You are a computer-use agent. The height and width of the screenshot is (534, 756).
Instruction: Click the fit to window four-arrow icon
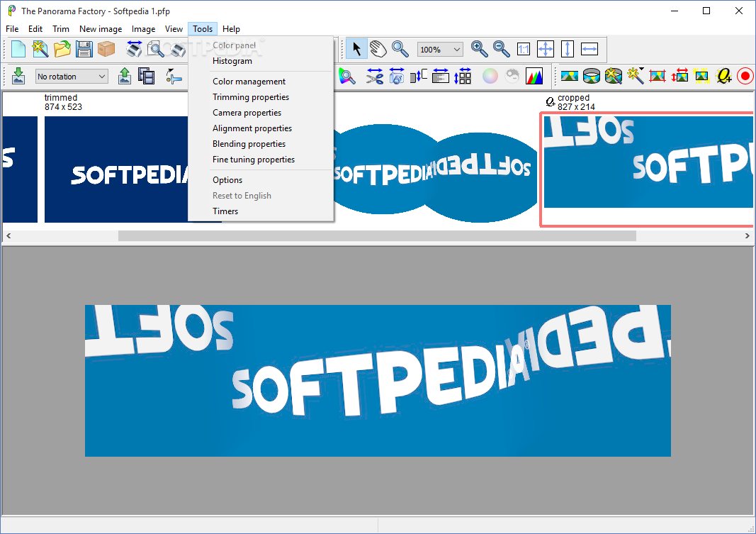click(546, 49)
